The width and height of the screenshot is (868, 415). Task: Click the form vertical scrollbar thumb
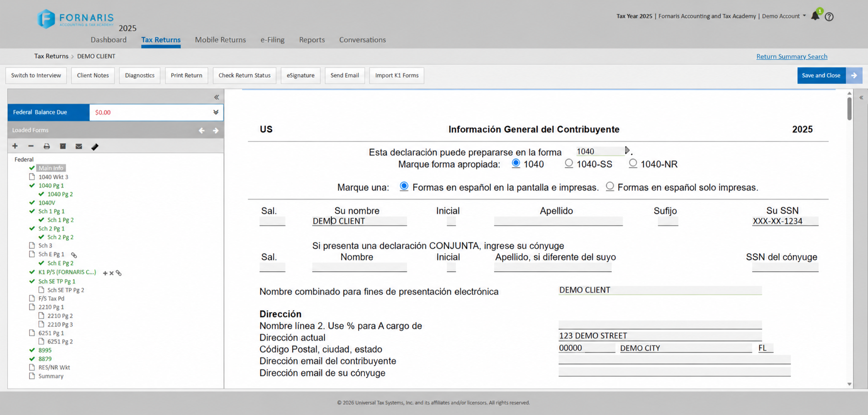click(x=849, y=109)
